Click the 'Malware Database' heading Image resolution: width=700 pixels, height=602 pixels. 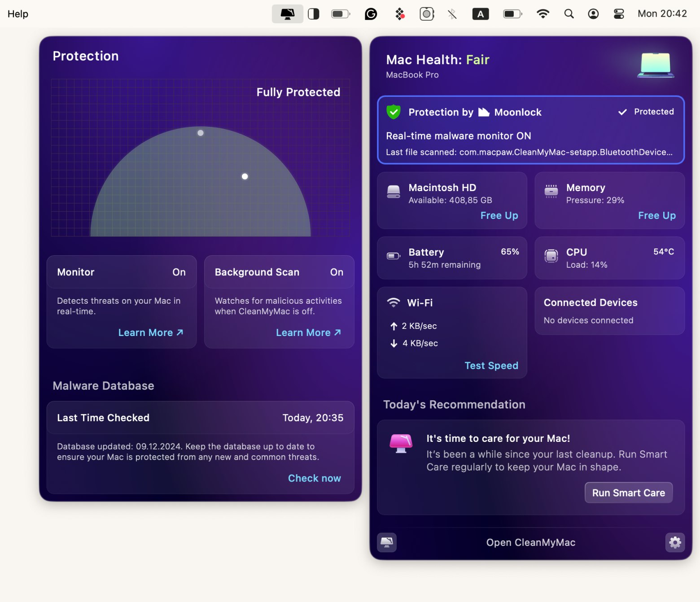click(104, 386)
